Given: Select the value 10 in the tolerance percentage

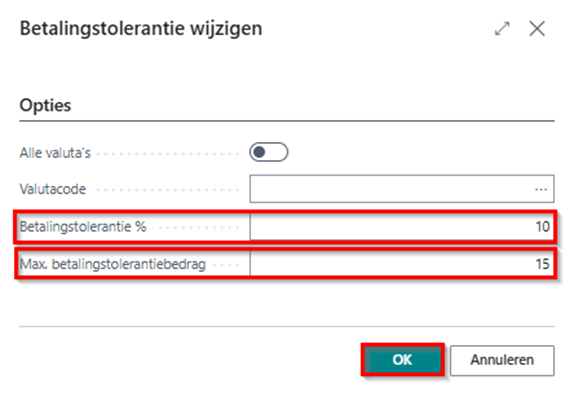Looking at the screenshot, I should pos(543,227).
